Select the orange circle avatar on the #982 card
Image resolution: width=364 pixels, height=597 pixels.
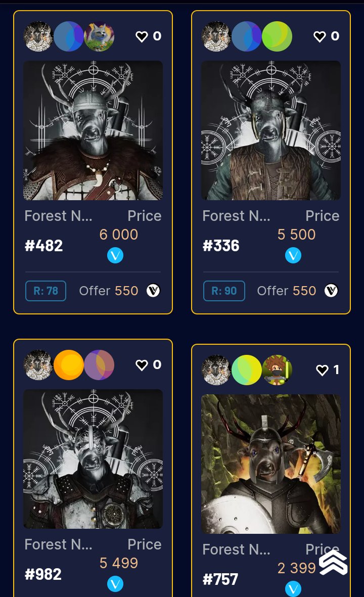click(x=69, y=365)
